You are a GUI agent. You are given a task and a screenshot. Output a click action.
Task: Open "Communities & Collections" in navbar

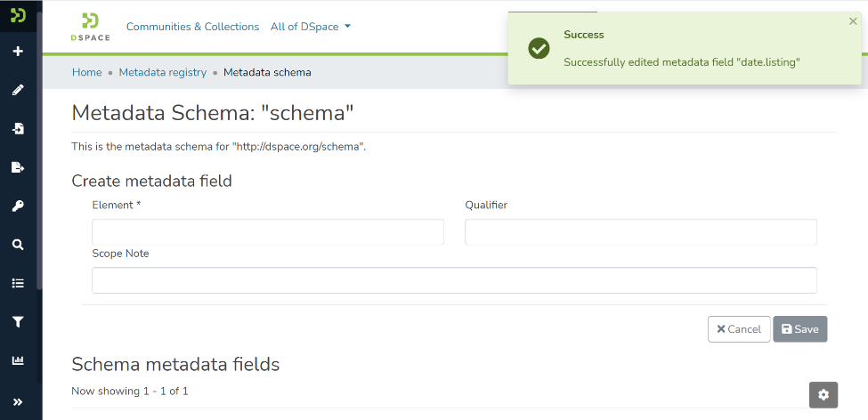[x=192, y=27]
